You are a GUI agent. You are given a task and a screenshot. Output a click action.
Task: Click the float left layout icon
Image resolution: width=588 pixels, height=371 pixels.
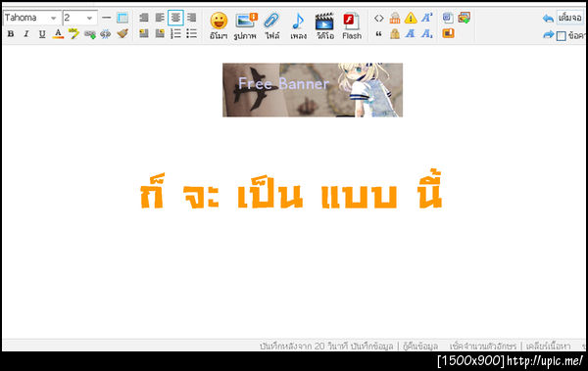click(x=144, y=33)
